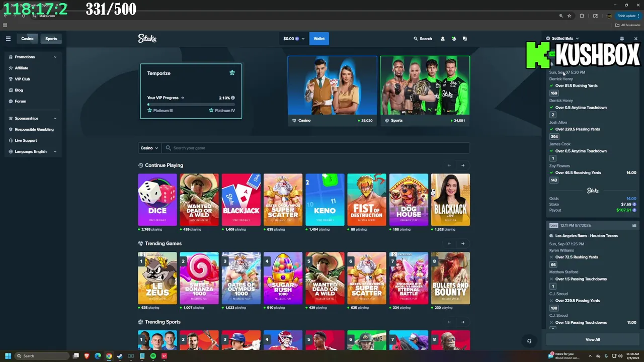The width and height of the screenshot is (644, 362).
Task: Go to previous Trending Sports page
Action: (x=449, y=322)
